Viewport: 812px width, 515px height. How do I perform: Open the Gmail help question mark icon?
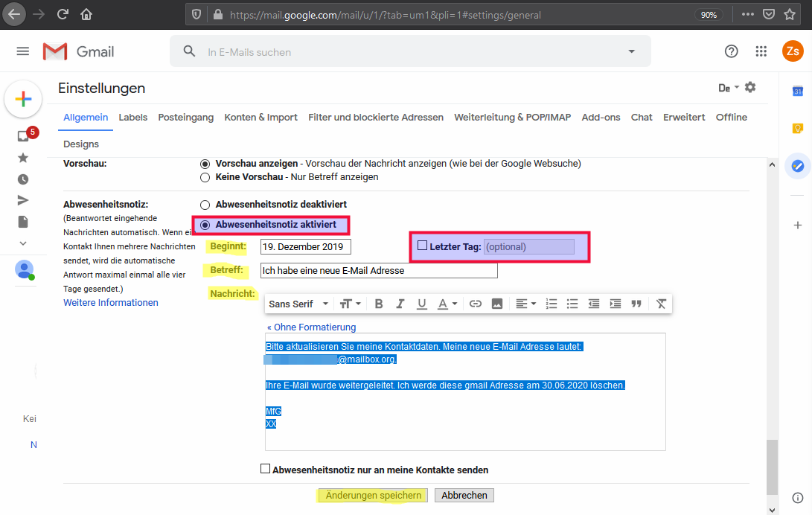pyautogui.click(x=731, y=51)
